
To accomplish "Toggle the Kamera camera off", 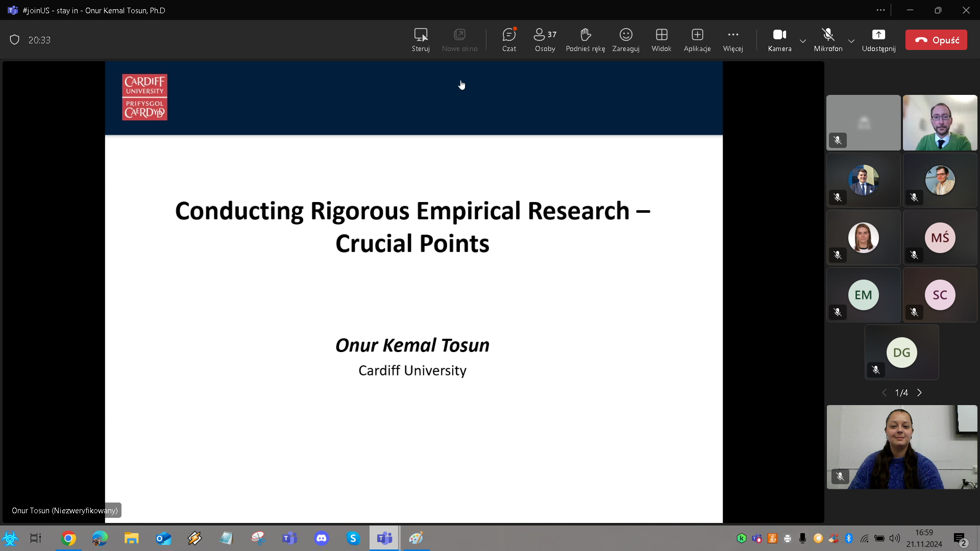I will [x=779, y=40].
